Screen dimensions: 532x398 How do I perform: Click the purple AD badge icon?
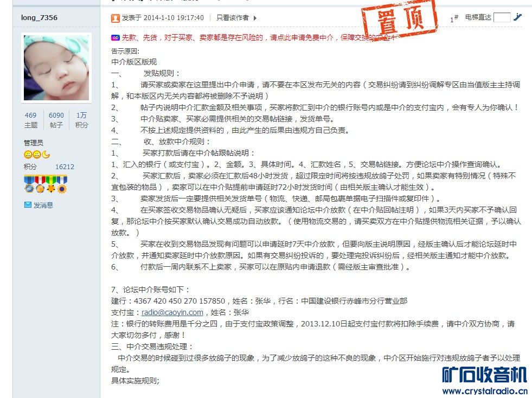point(116,37)
